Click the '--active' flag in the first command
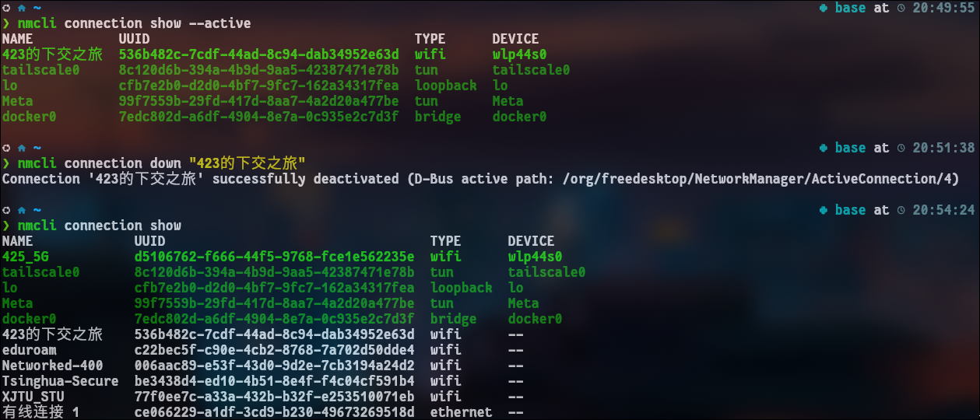This screenshot has height=420, width=980. point(220,23)
